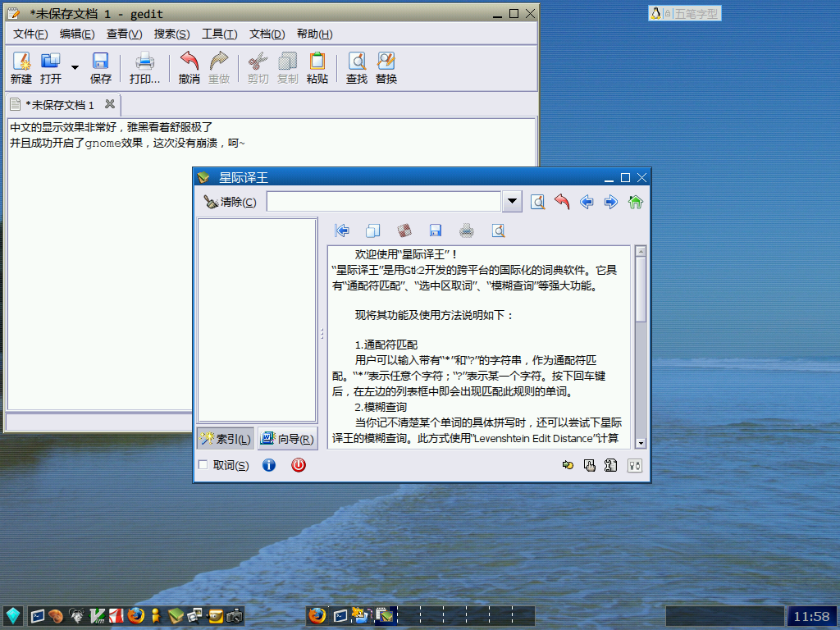Click the red power quit icon in 星际译王
Screen dimensions: 840x630
299,465
